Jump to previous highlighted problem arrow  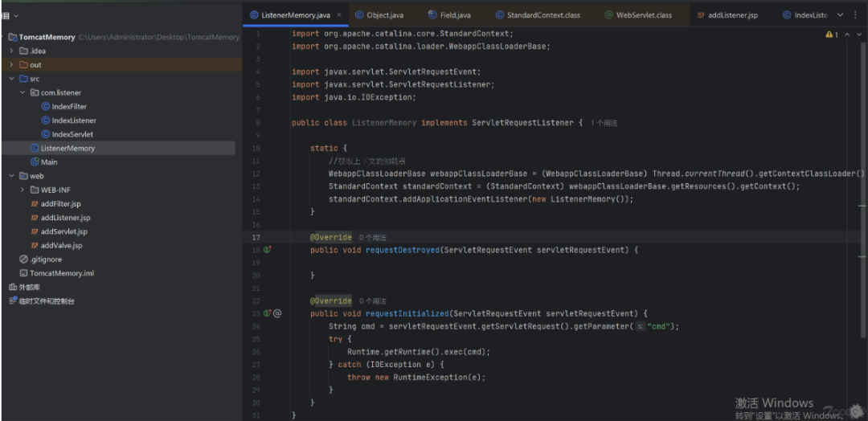click(x=847, y=35)
